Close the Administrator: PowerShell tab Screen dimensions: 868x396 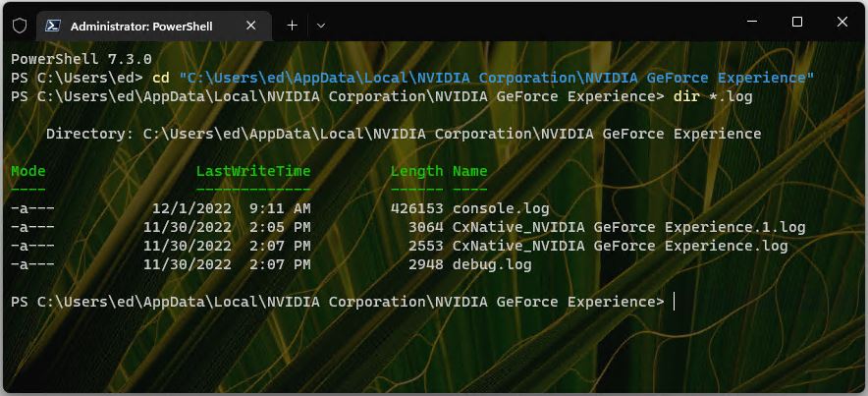250,26
